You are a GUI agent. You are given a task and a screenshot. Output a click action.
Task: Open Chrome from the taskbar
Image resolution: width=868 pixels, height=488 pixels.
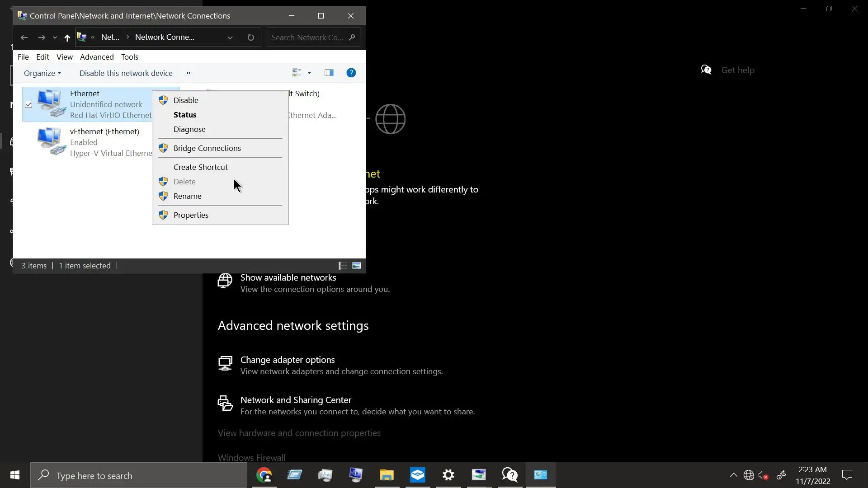[264, 475]
